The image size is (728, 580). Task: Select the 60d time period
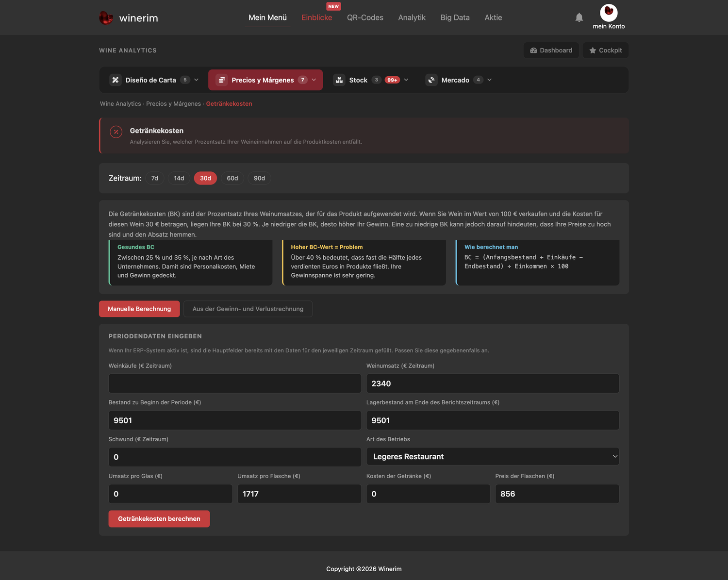click(232, 178)
